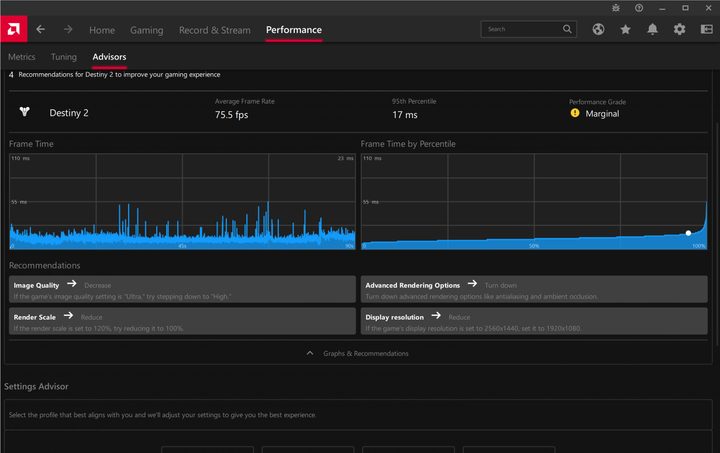Open the web browser globe icon
Viewport: 720px width, 453px height.
pyautogui.click(x=598, y=29)
